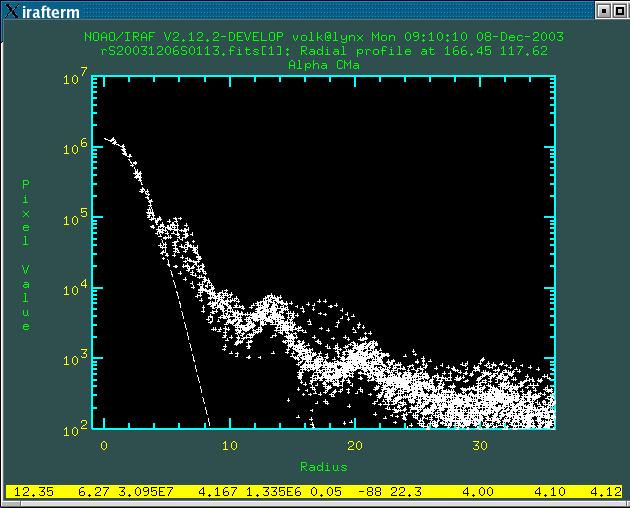Click the status bar value 6.27

pos(94,492)
